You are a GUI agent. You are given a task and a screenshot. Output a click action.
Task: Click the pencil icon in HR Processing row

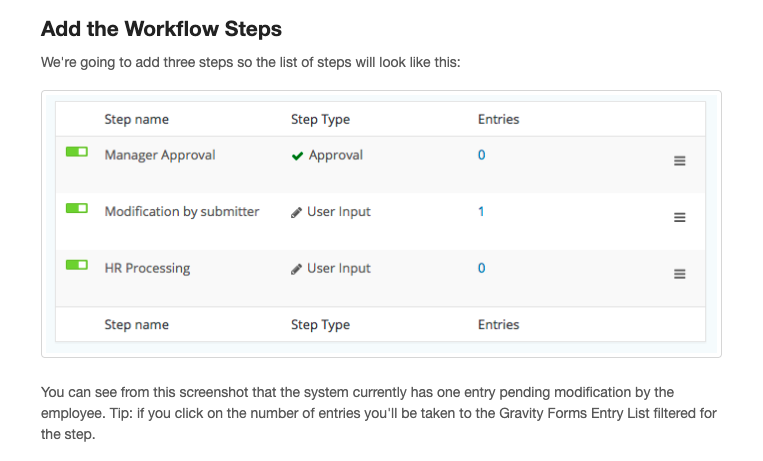click(x=296, y=269)
